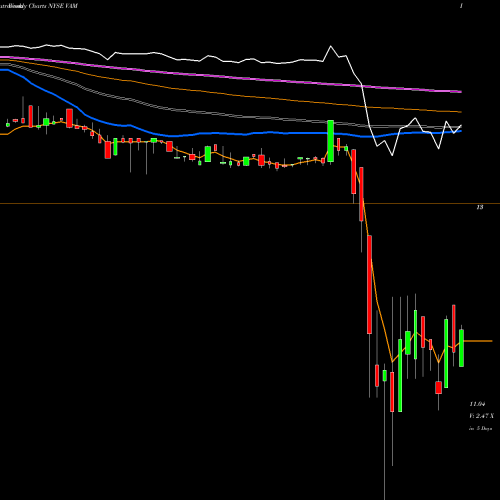Click the tallest red candlestick in the crash
This screenshot has width=500, height=500.
tap(369, 284)
